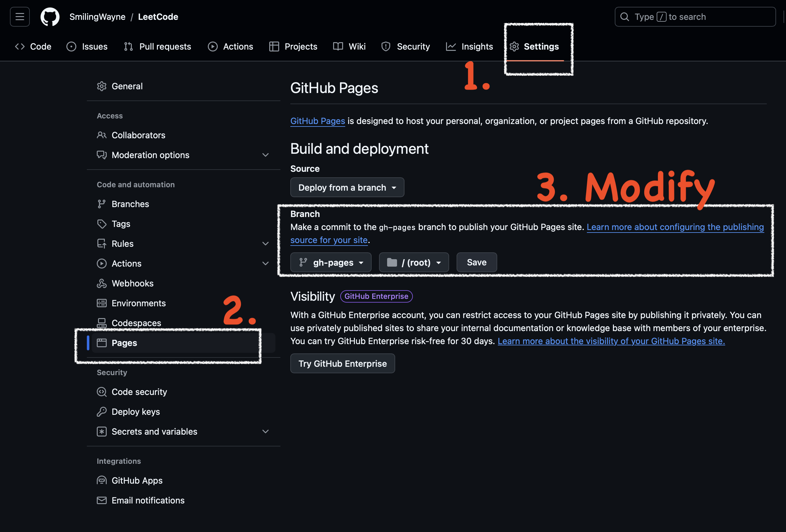Open the hamburger navigation menu
This screenshot has width=786, height=532.
20,16
